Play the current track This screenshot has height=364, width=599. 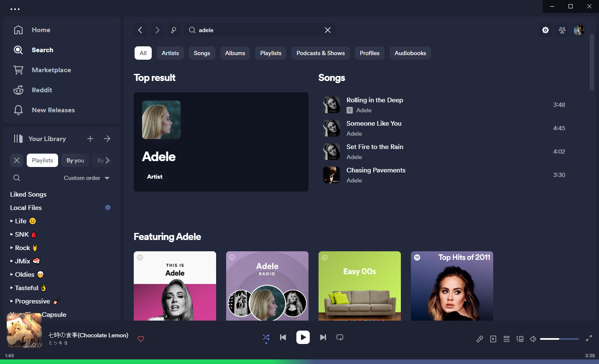pyautogui.click(x=303, y=337)
